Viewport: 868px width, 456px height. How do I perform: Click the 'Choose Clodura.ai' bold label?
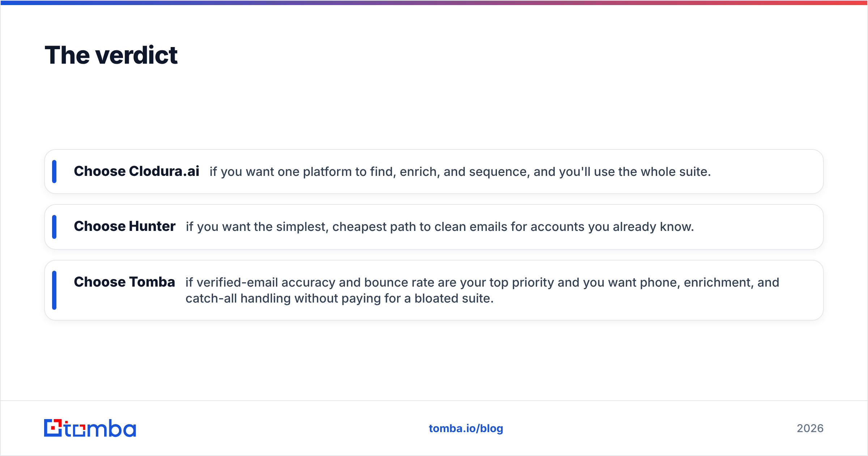(x=137, y=171)
